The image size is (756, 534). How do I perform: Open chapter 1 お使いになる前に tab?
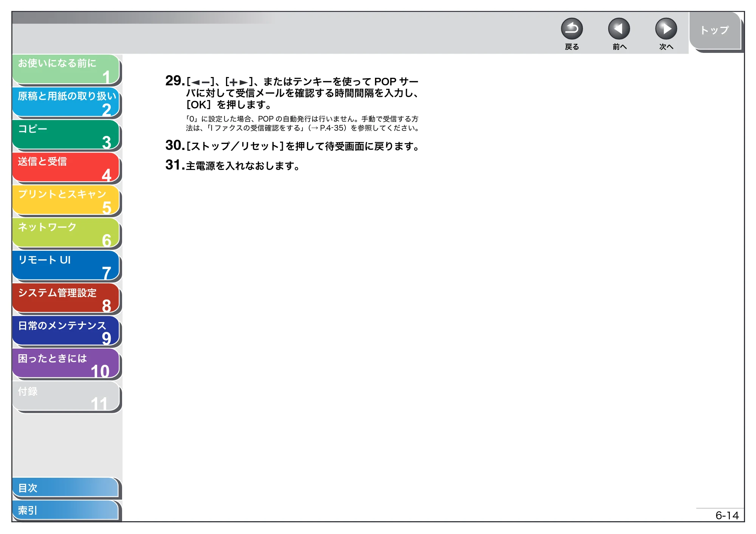tap(66, 69)
